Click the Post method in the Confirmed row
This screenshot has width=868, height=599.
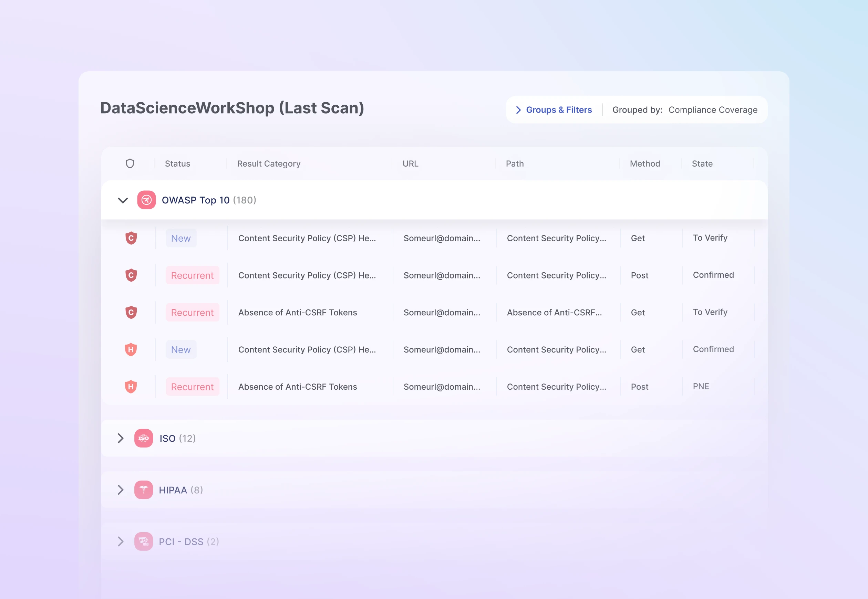point(640,275)
